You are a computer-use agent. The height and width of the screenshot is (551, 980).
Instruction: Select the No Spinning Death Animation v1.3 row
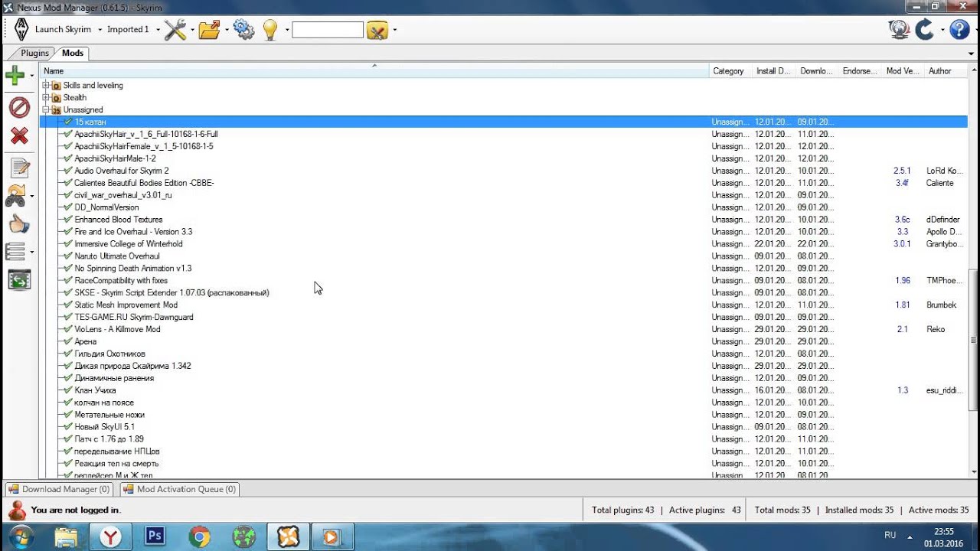coord(504,269)
